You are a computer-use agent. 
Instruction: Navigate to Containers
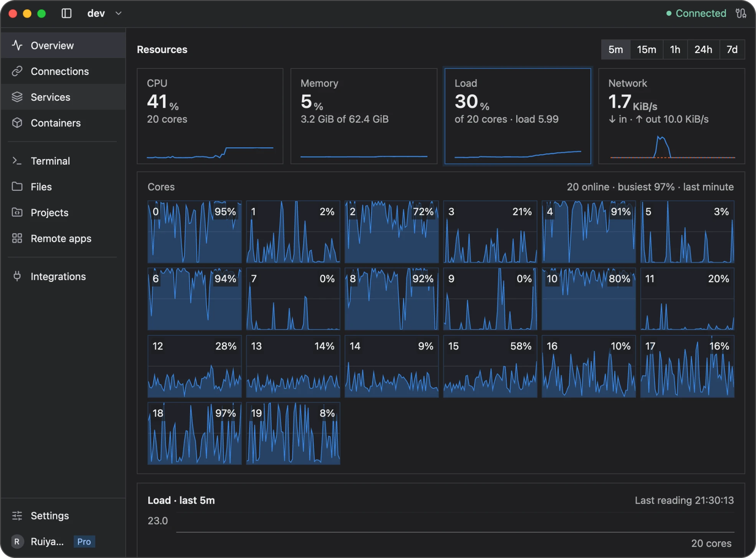[63, 123]
